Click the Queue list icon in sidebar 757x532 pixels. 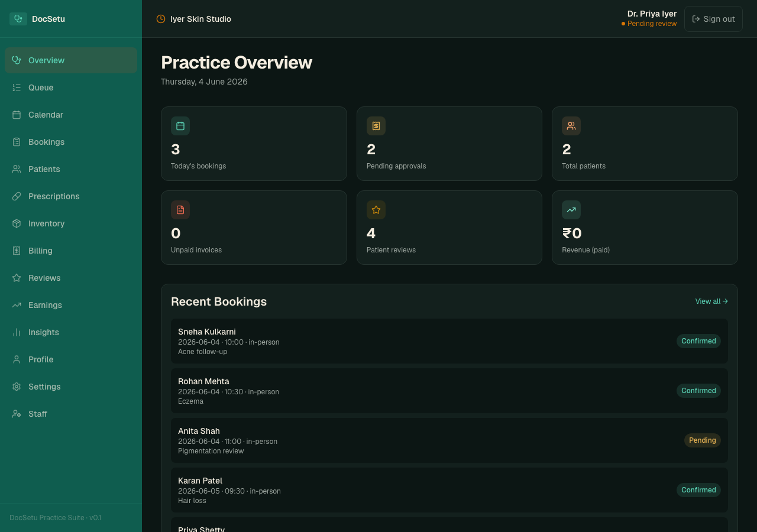coord(17,87)
